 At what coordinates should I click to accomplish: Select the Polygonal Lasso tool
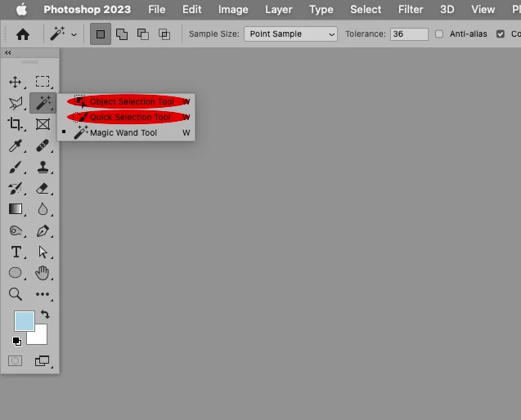tap(16, 103)
